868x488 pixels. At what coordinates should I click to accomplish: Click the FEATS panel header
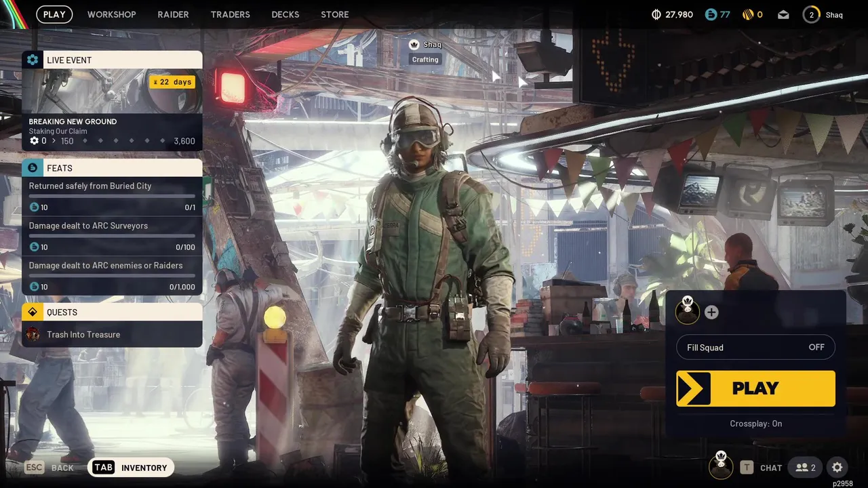112,167
